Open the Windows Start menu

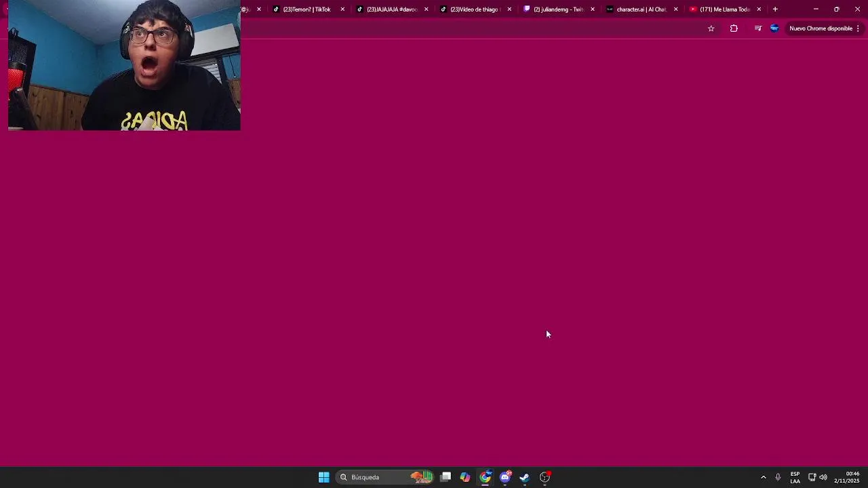tap(324, 477)
